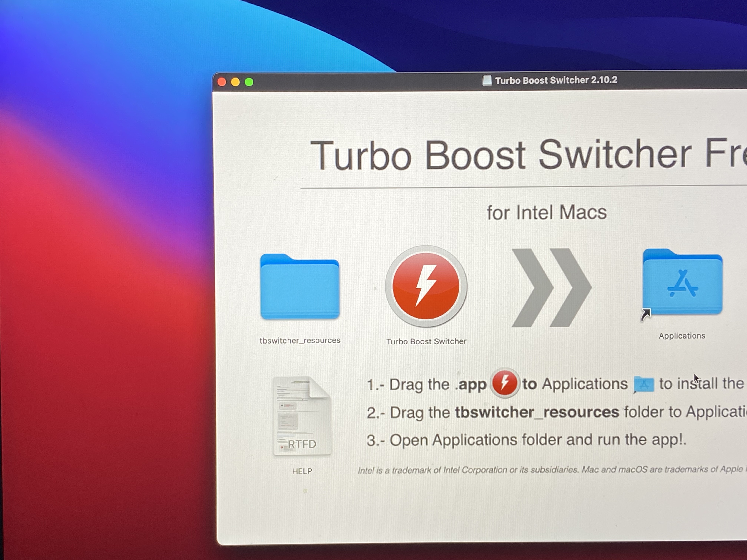This screenshot has height=560, width=747.
Task: Click the disk image icon in the title bar
Action: (487, 80)
